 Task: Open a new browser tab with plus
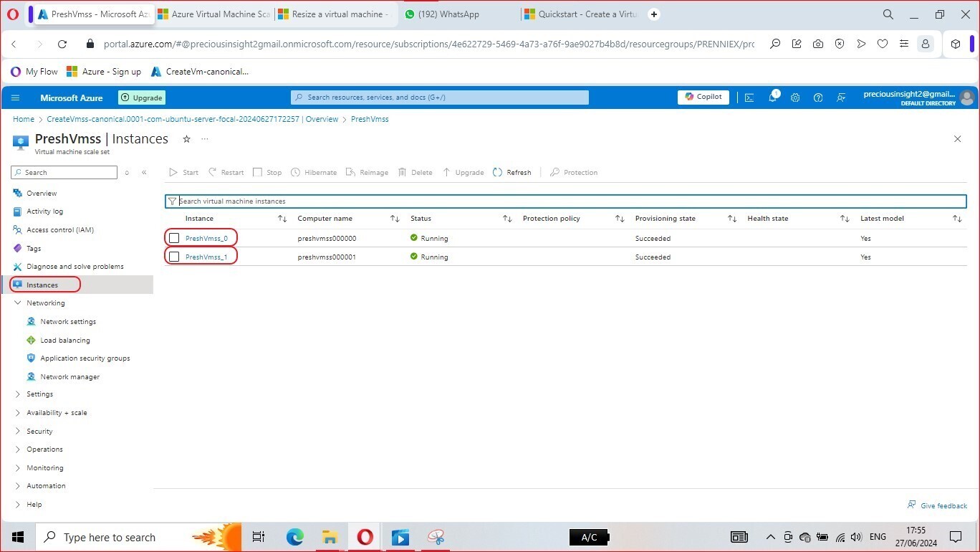point(653,14)
